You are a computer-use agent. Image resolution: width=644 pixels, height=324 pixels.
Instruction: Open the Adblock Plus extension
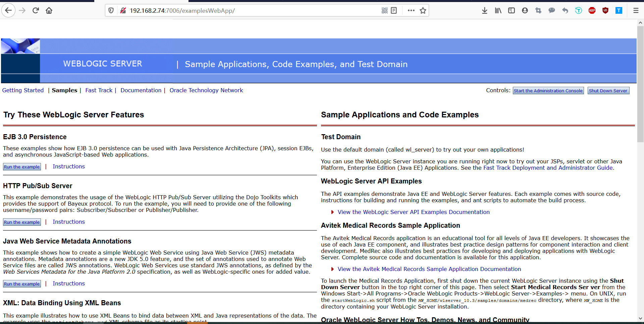pos(592,10)
